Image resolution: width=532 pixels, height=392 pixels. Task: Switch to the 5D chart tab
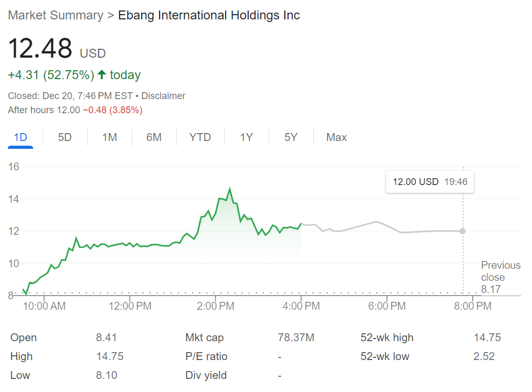65,137
